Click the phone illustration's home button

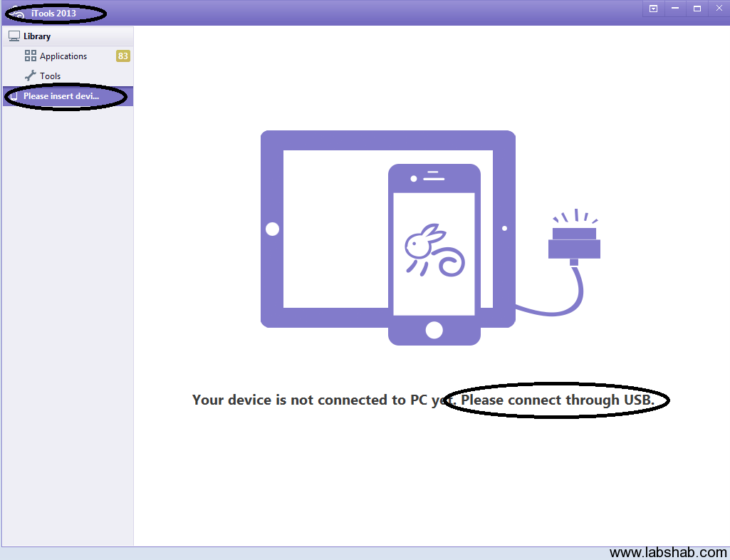point(434,330)
